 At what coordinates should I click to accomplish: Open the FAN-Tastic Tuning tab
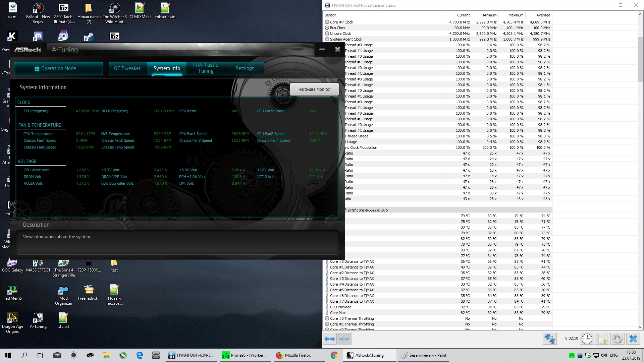tap(205, 68)
